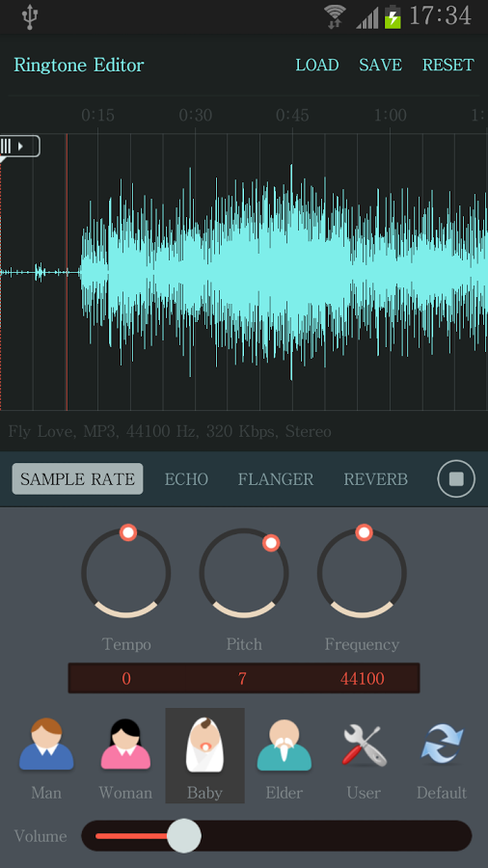Image resolution: width=488 pixels, height=868 pixels.
Task: Load an audio file with LOAD
Action: pos(317,65)
